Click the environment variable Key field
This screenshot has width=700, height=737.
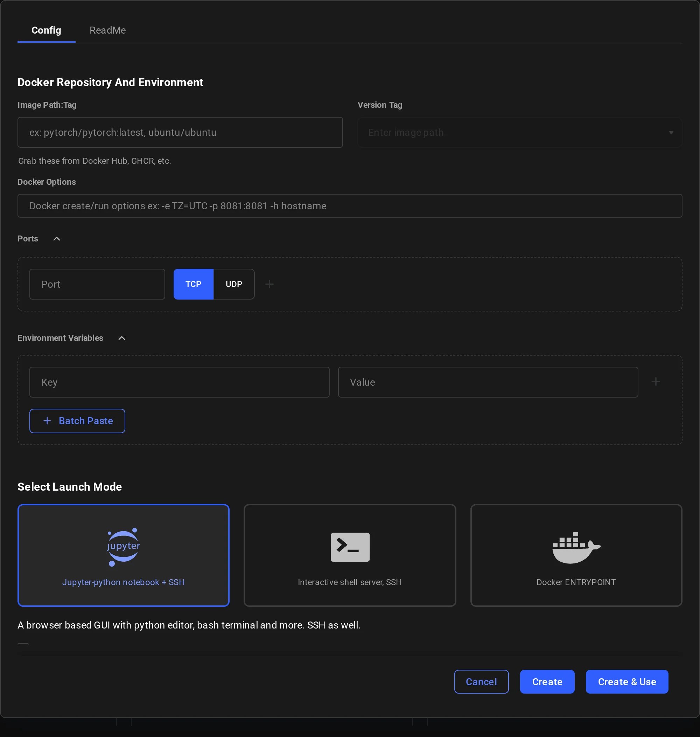point(179,382)
